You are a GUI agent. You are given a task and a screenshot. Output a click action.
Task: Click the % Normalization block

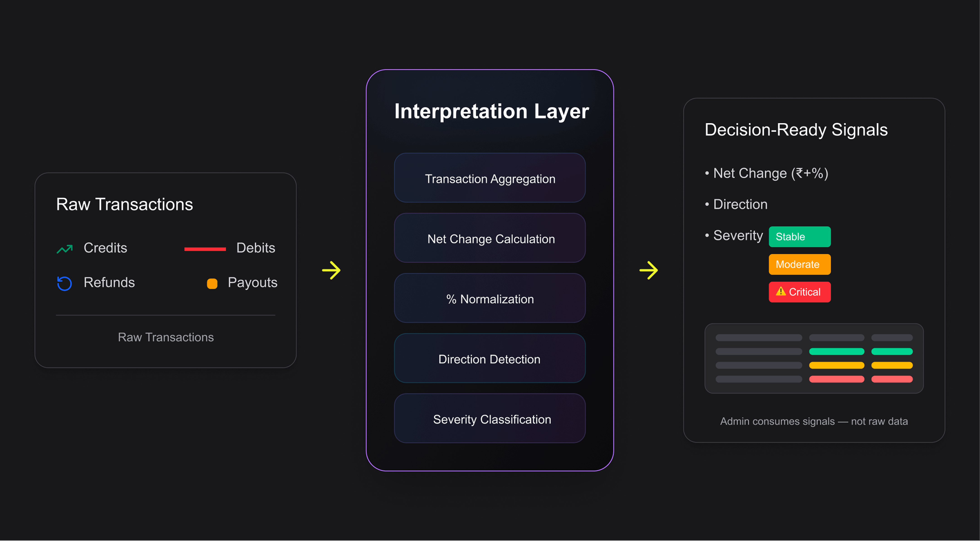[x=490, y=298]
